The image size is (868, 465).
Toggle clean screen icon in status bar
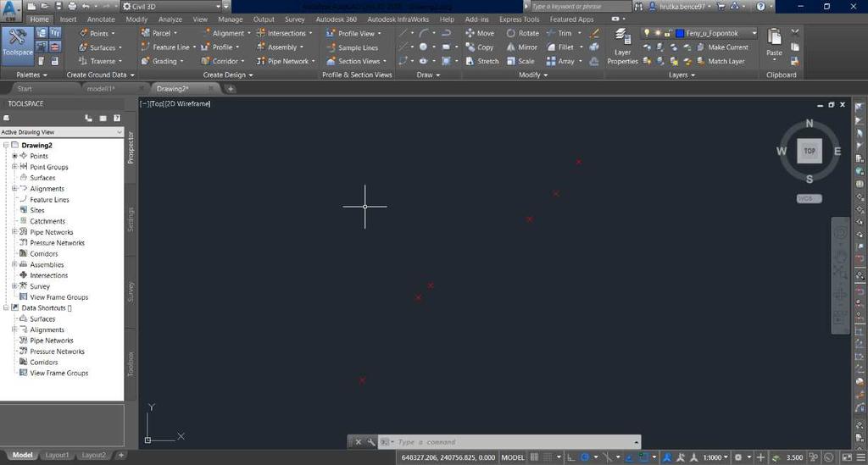click(x=847, y=457)
